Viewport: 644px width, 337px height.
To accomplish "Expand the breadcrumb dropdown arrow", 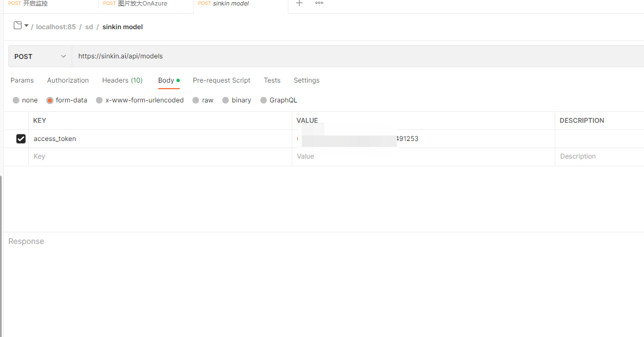I will (26, 25).
